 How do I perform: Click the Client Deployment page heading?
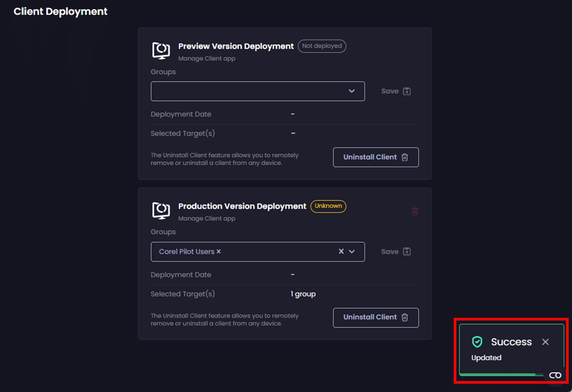pyautogui.click(x=60, y=11)
